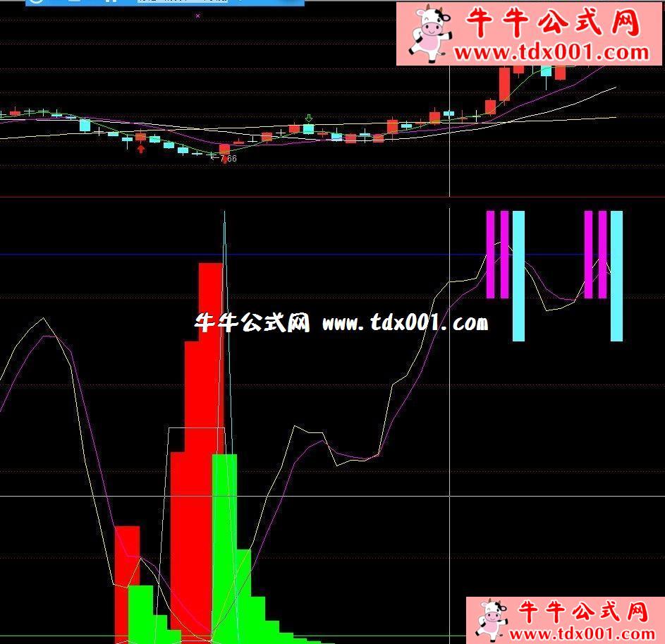
Task: Click the center 牛牛公式网 watermark text
Action: (252, 323)
